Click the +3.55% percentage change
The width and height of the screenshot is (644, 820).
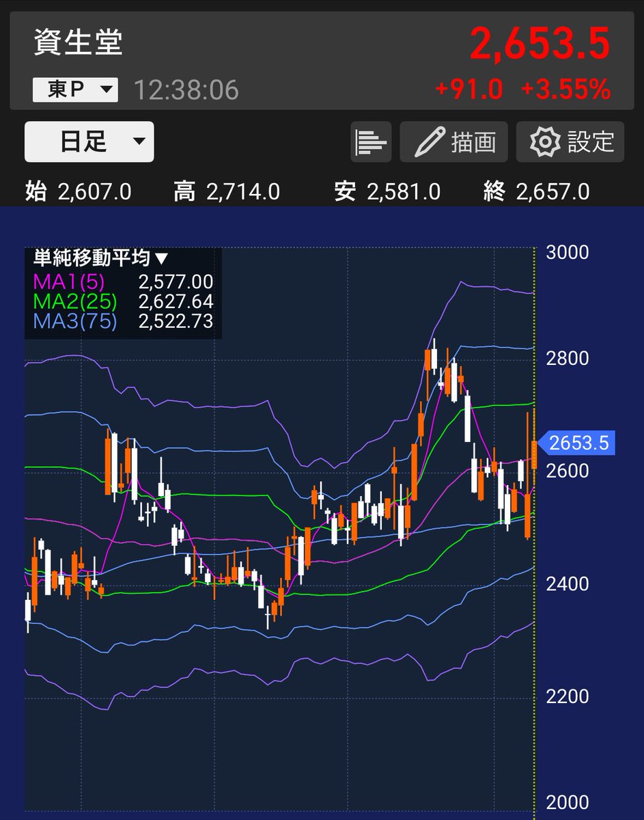[565, 89]
